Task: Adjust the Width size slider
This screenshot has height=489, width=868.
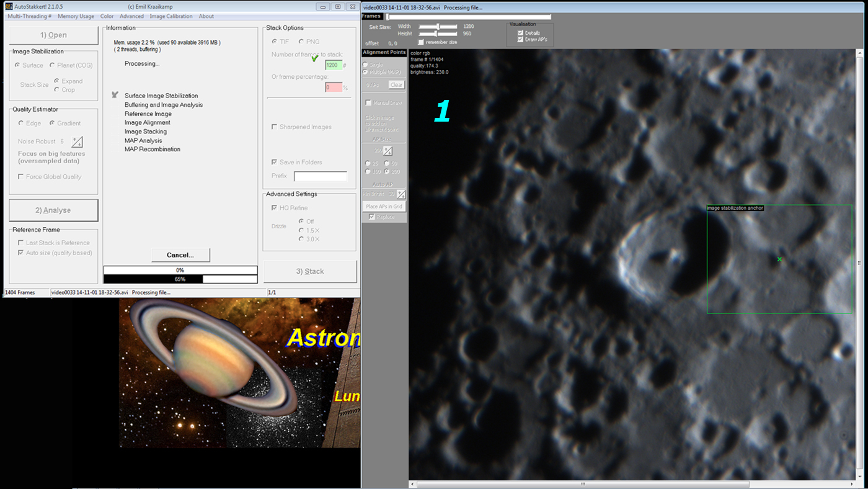Action: pos(438,27)
